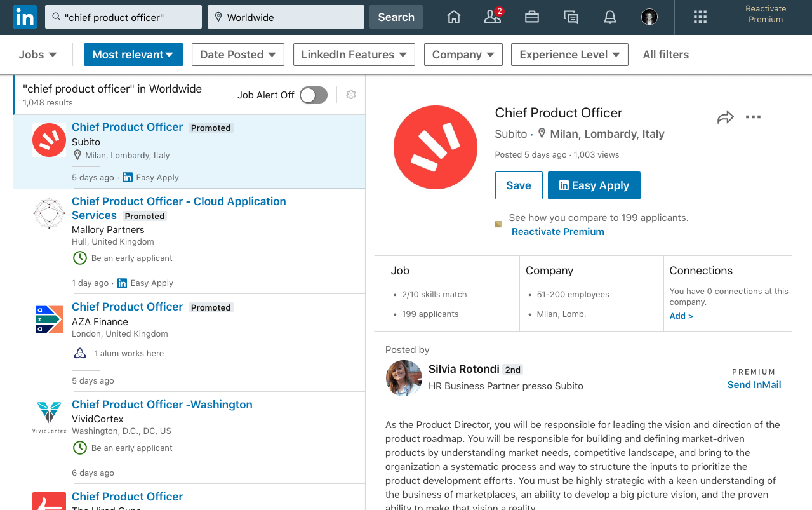Open the Experience Level filter
The image size is (812, 510).
point(569,55)
